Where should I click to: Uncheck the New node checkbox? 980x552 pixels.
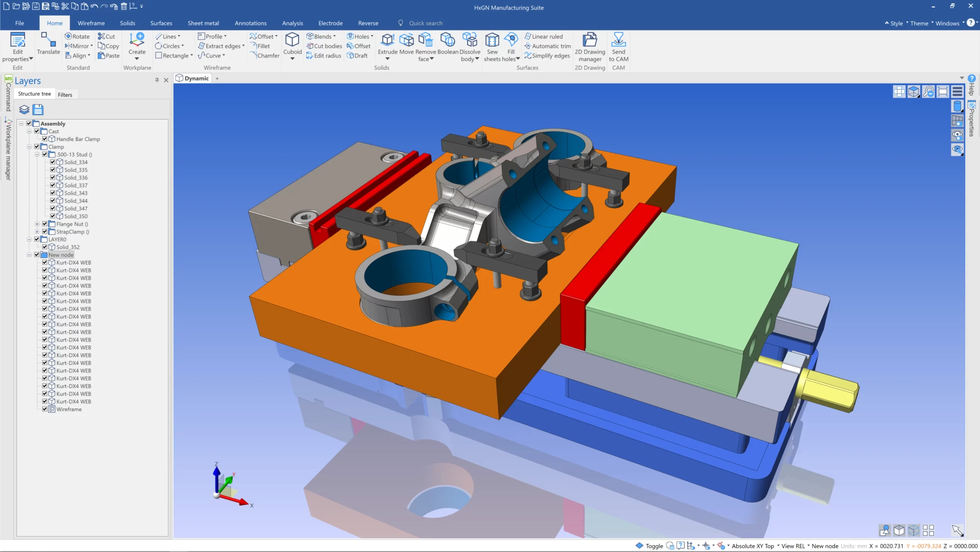(x=37, y=254)
